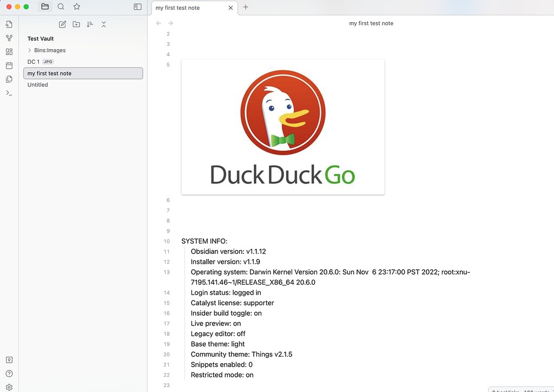
Task: Click 'Community theme: Things v2.1.5' line
Action: click(x=241, y=354)
